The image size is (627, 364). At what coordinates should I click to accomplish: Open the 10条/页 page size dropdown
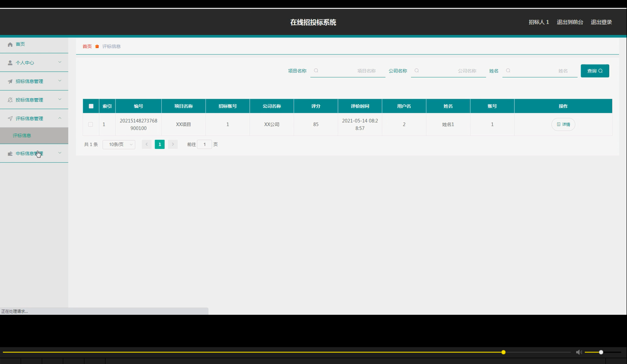(x=119, y=144)
